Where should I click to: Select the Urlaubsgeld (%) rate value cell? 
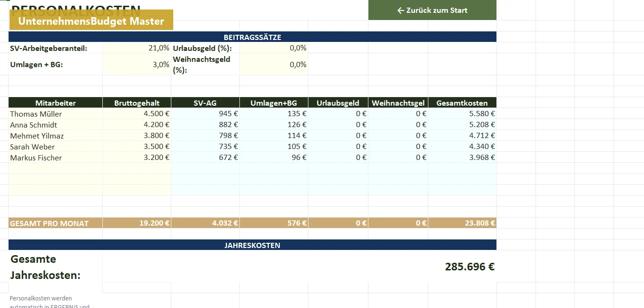coord(274,48)
